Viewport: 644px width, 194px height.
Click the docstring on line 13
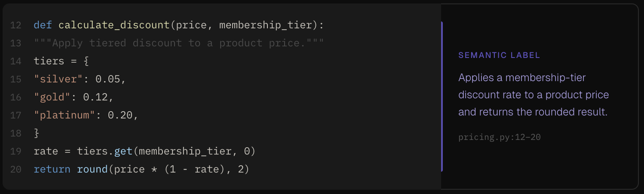tap(178, 43)
